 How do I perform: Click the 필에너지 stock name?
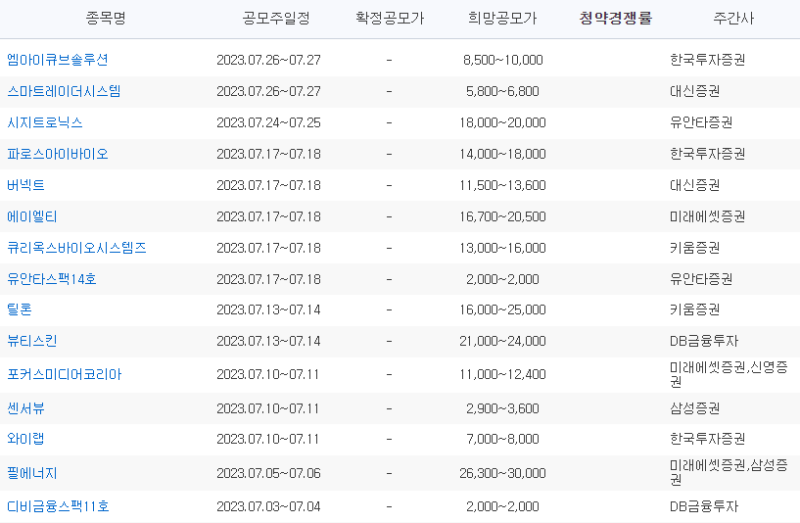pyautogui.click(x=32, y=474)
